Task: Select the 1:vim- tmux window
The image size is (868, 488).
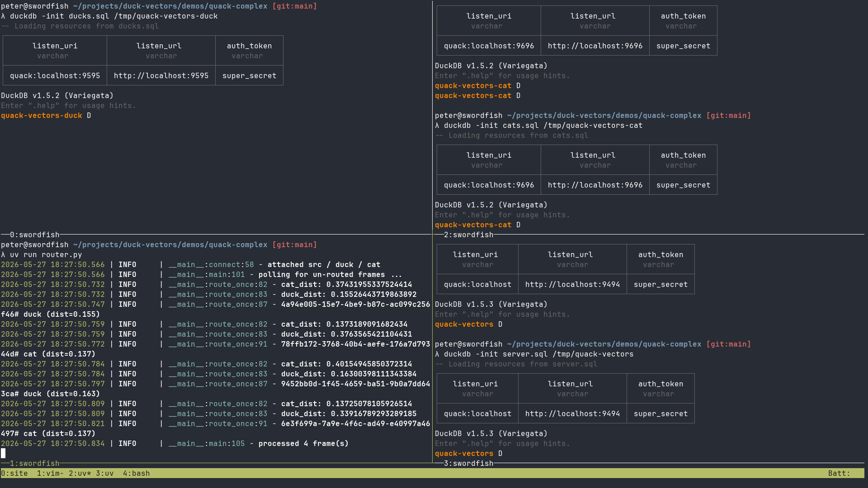Action: 51,473
